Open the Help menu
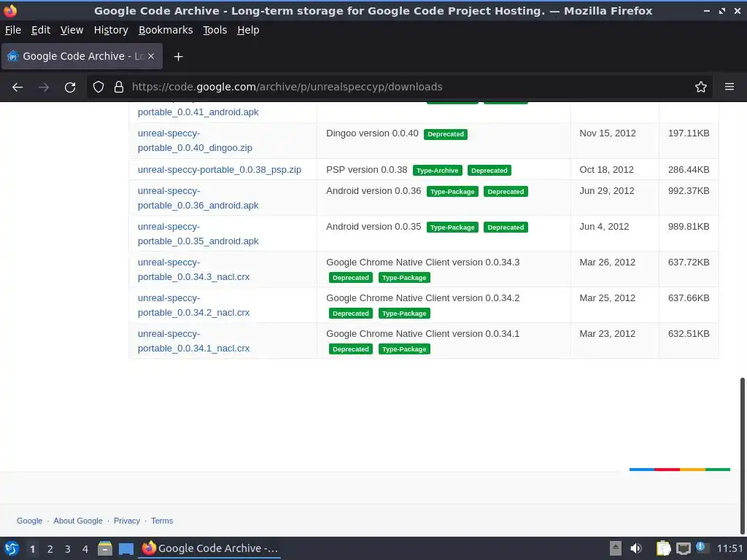 click(248, 30)
